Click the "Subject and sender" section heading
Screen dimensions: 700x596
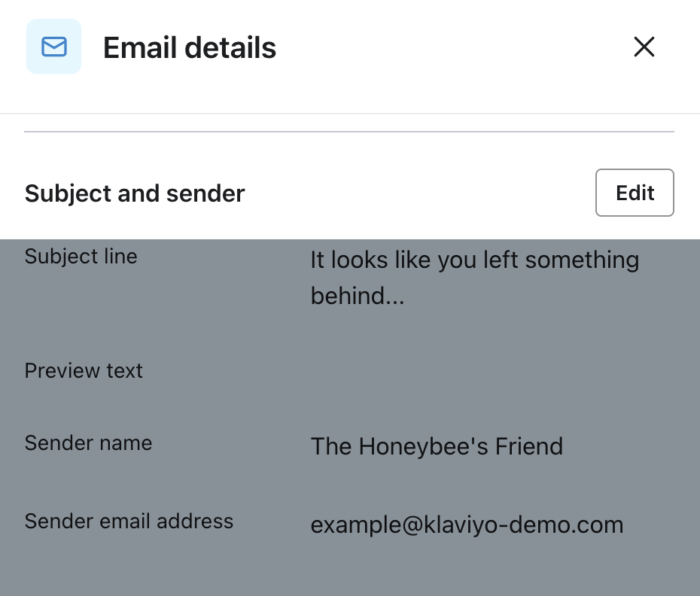(x=135, y=193)
